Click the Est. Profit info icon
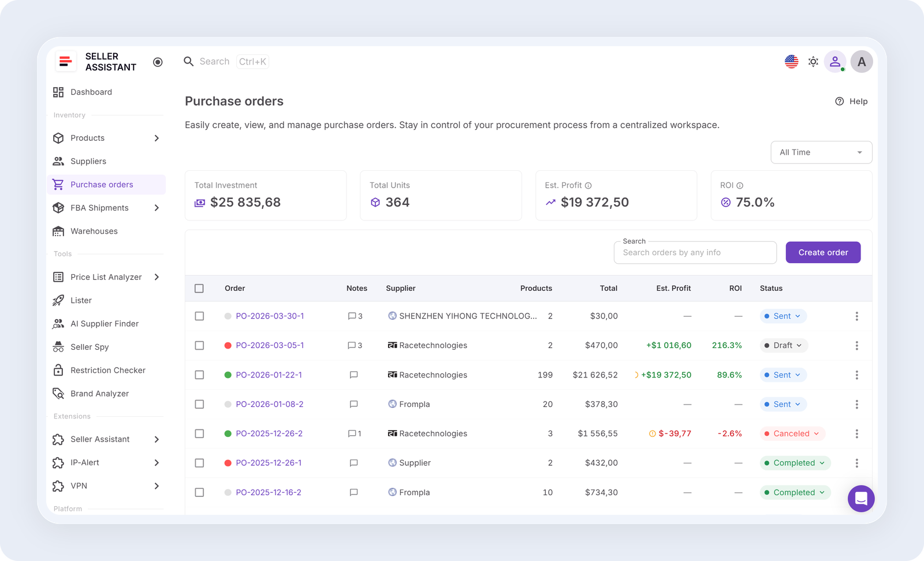Image resolution: width=924 pixels, height=561 pixels. click(x=588, y=185)
